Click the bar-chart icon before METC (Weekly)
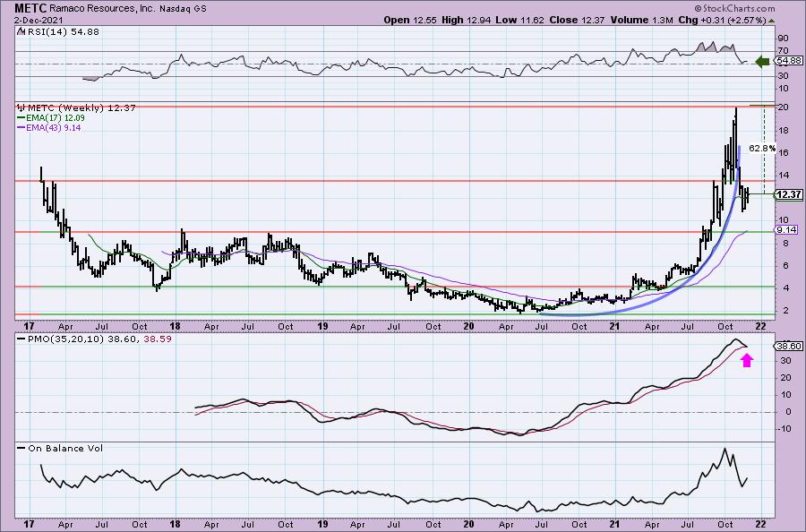The image size is (806, 532). coord(21,108)
